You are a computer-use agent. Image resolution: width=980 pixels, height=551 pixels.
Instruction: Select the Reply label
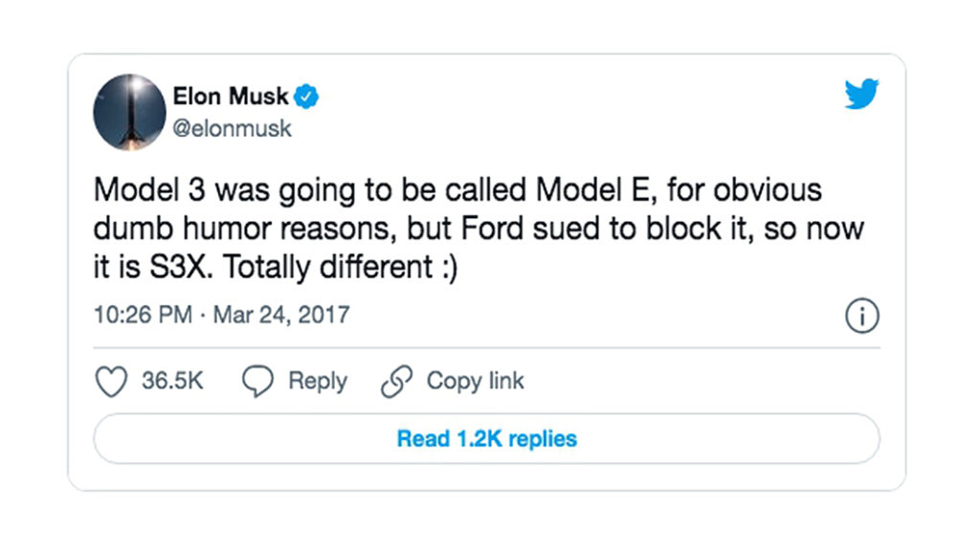pyautogui.click(x=318, y=381)
